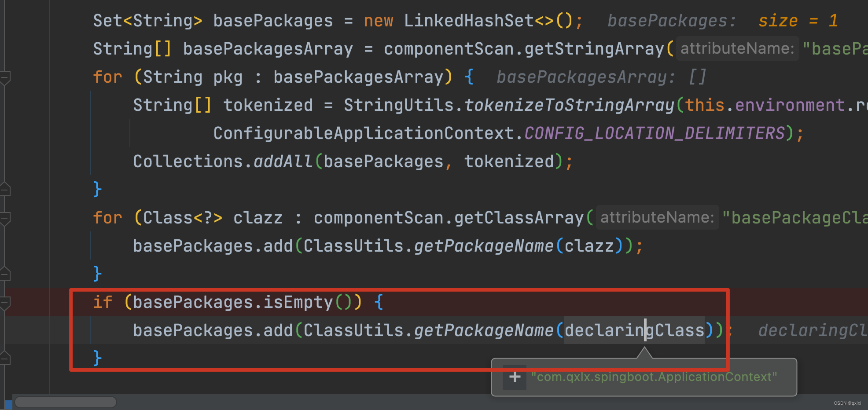
Task: Click the getStringArray method call
Action: (x=594, y=49)
